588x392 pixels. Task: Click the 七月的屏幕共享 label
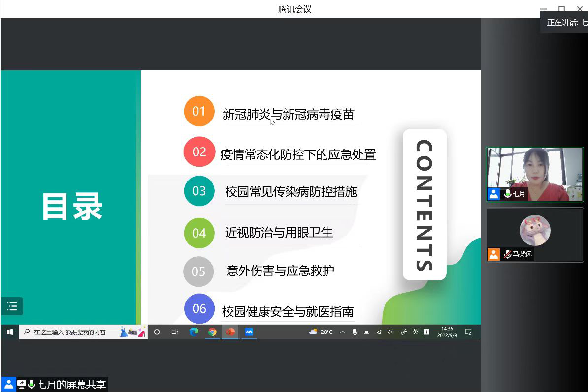72,385
